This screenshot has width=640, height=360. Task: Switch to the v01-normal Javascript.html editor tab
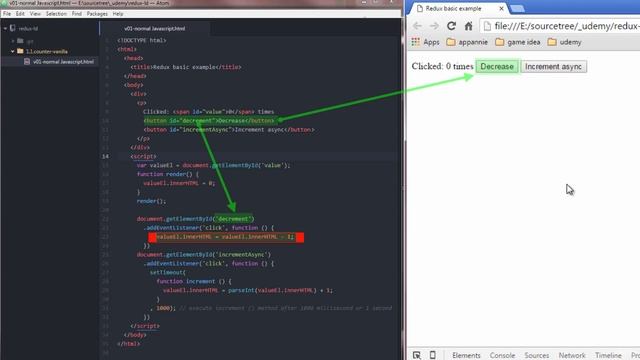click(x=155, y=29)
